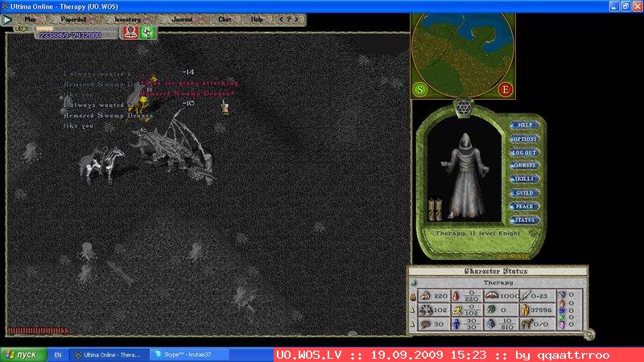Click the right arrow in the menu bar

[x=296, y=19]
